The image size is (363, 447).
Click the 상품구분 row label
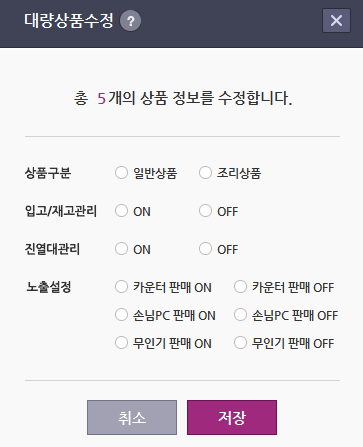pos(48,173)
